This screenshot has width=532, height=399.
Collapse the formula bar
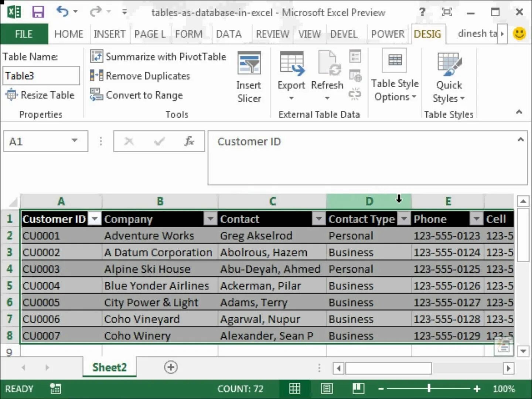click(521, 139)
